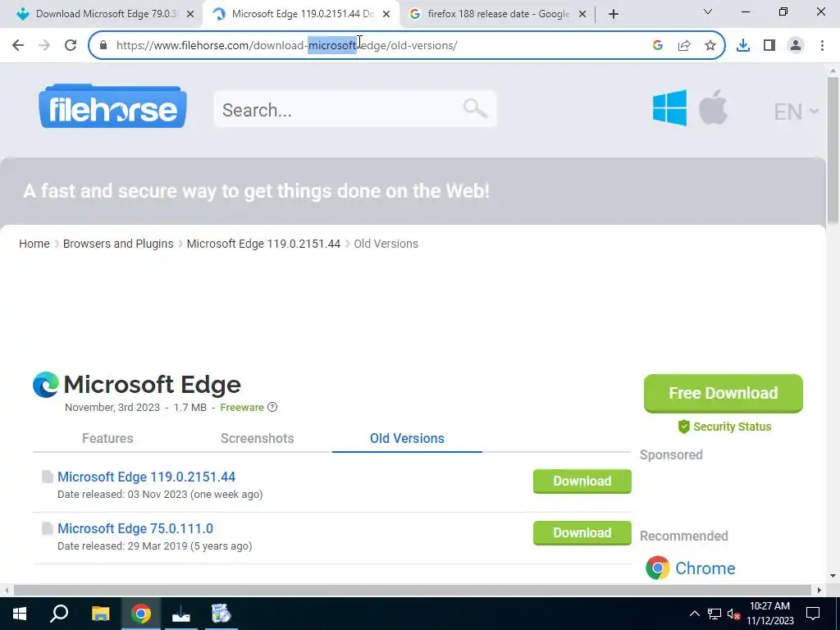Viewport: 840px width, 630px height.
Task: Click the horizontal page scrollbar
Action: click(x=413, y=590)
